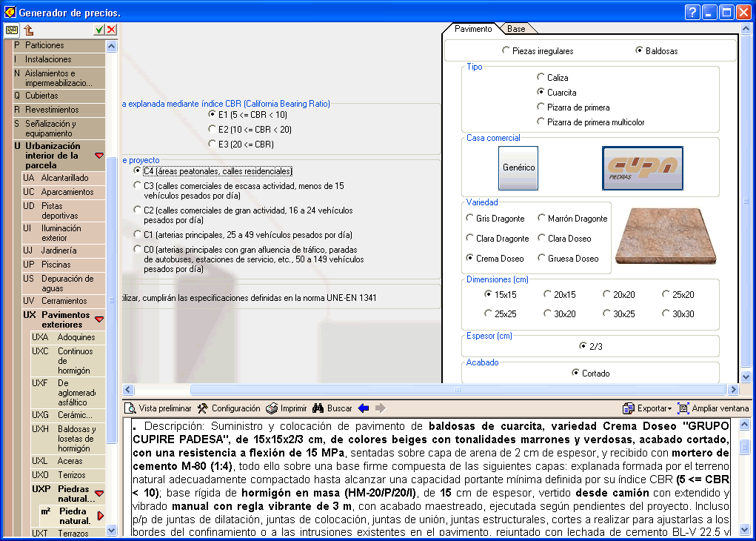
Task: Click the blue back arrow icon
Action: [x=364, y=408]
